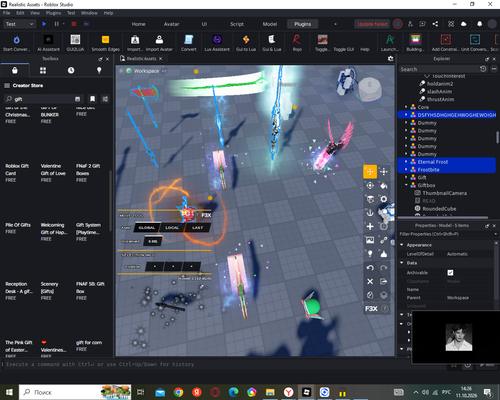The height and width of the screenshot is (400, 500).
Task: Collapse the Data properties section
Action: coord(402,263)
